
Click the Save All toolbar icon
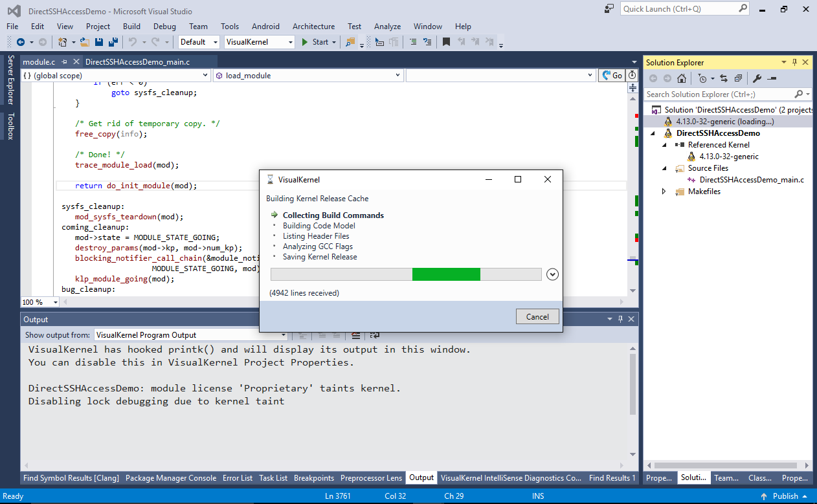pyautogui.click(x=113, y=42)
